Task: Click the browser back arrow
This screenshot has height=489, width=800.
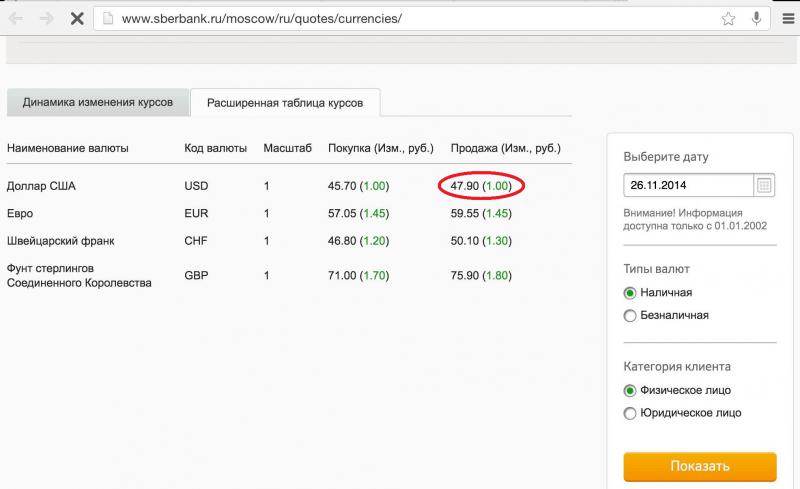Action: [x=18, y=19]
